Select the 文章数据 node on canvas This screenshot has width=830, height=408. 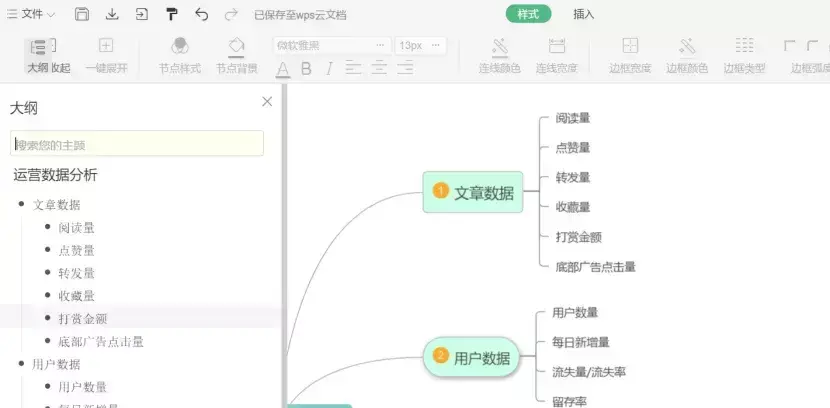pos(473,193)
